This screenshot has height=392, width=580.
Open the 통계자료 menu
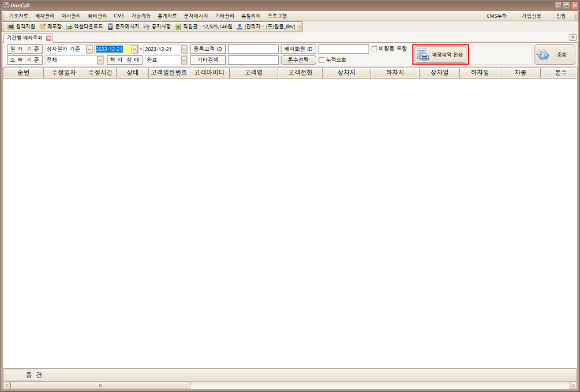pos(167,16)
